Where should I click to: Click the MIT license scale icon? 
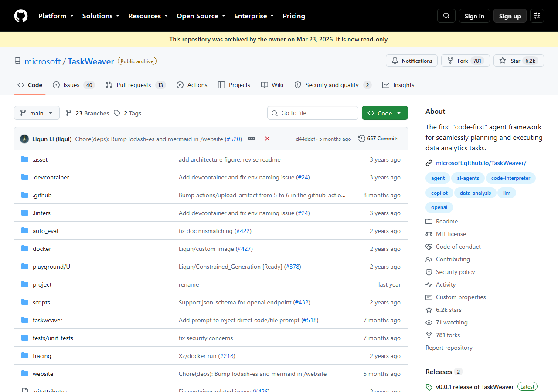coord(429,234)
